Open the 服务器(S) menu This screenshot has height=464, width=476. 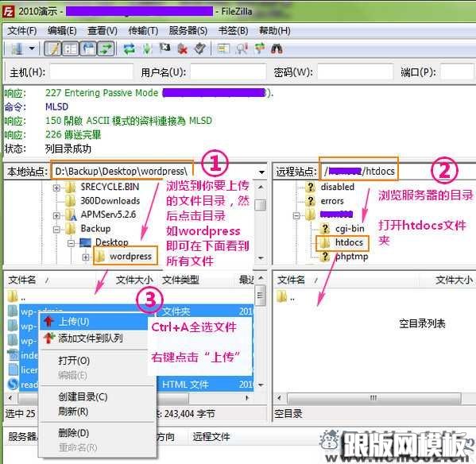[188, 31]
